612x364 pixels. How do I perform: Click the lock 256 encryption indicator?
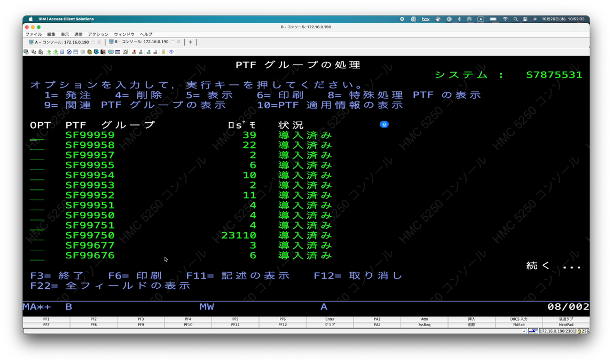583,331
